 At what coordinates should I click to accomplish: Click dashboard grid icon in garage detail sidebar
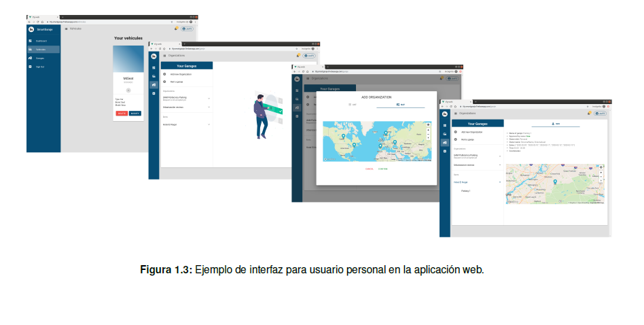click(445, 125)
